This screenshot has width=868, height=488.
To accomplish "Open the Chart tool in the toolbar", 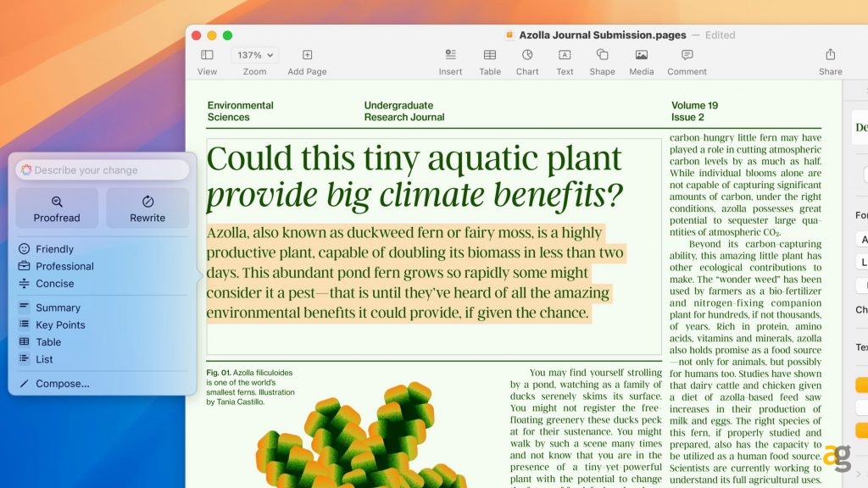I will coord(527,55).
